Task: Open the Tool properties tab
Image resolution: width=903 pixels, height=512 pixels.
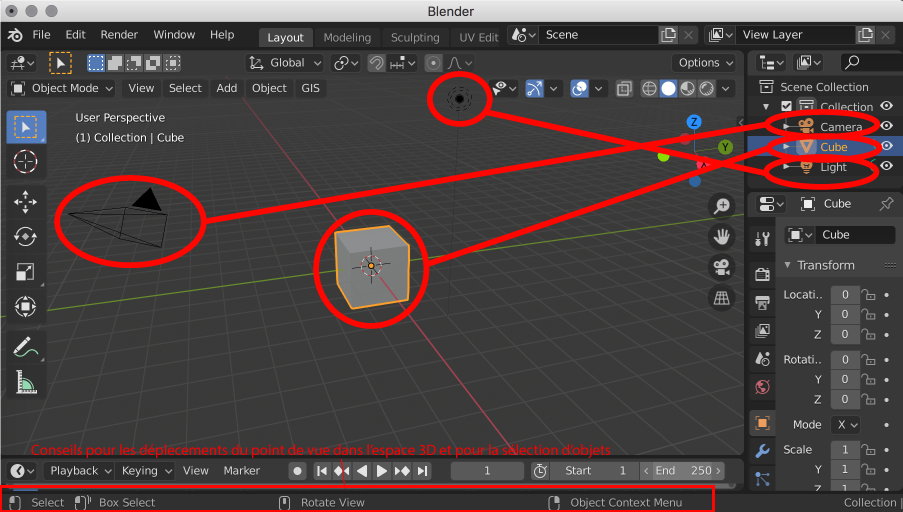Action: [x=762, y=238]
